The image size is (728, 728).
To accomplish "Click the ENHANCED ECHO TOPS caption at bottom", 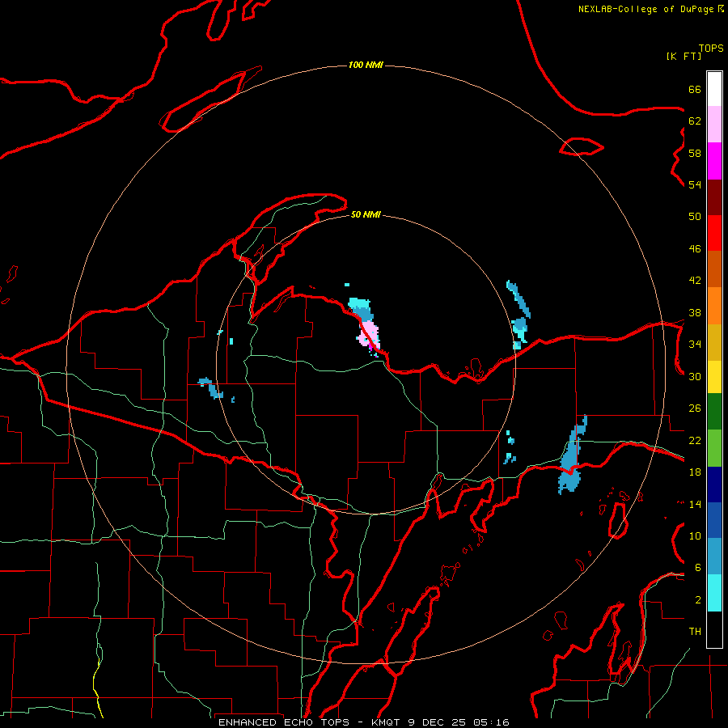I will tap(364, 722).
